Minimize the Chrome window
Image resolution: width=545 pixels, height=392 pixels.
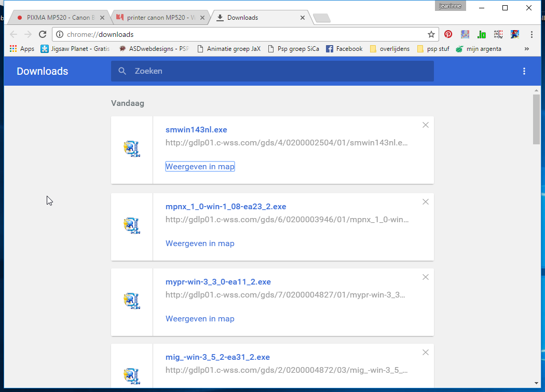482,8
